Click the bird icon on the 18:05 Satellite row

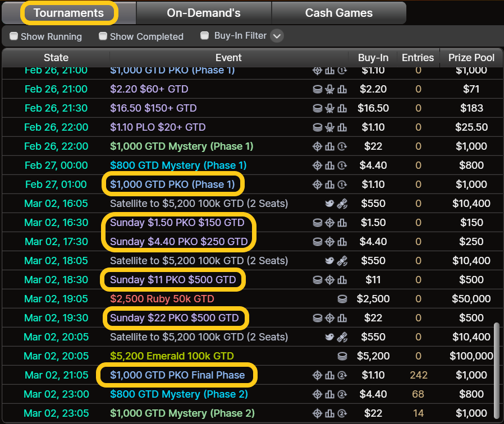[x=330, y=261]
